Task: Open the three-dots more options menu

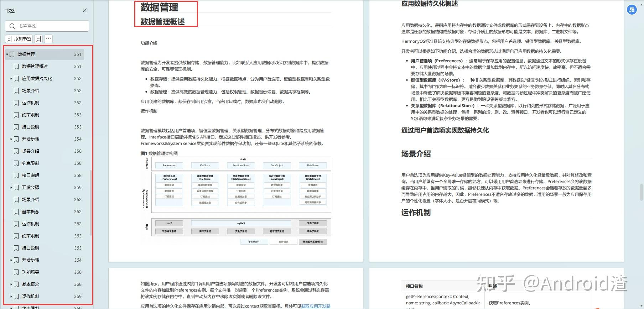Action: pyautogui.click(x=48, y=38)
